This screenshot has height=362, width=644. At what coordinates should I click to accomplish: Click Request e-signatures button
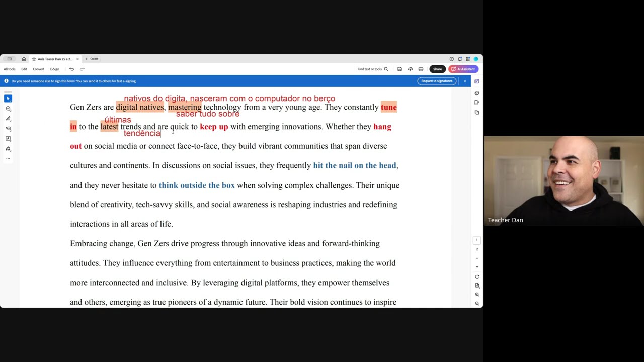(437, 81)
